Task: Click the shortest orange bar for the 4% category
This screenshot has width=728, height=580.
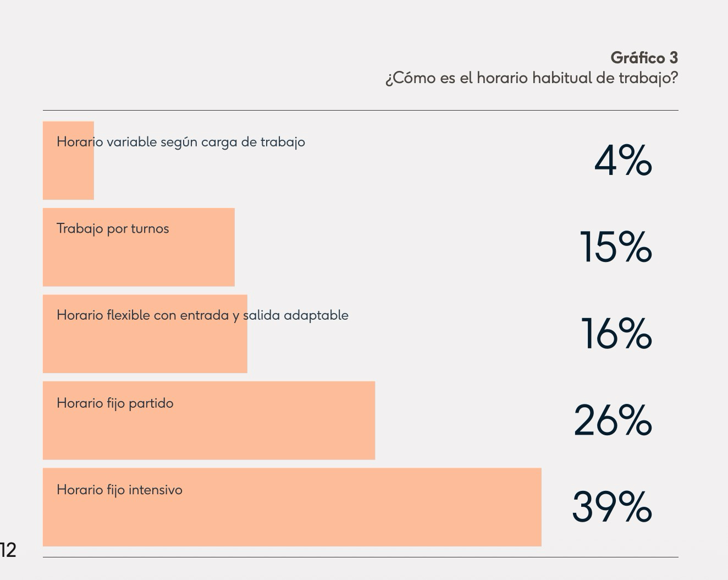Action: point(68,176)
